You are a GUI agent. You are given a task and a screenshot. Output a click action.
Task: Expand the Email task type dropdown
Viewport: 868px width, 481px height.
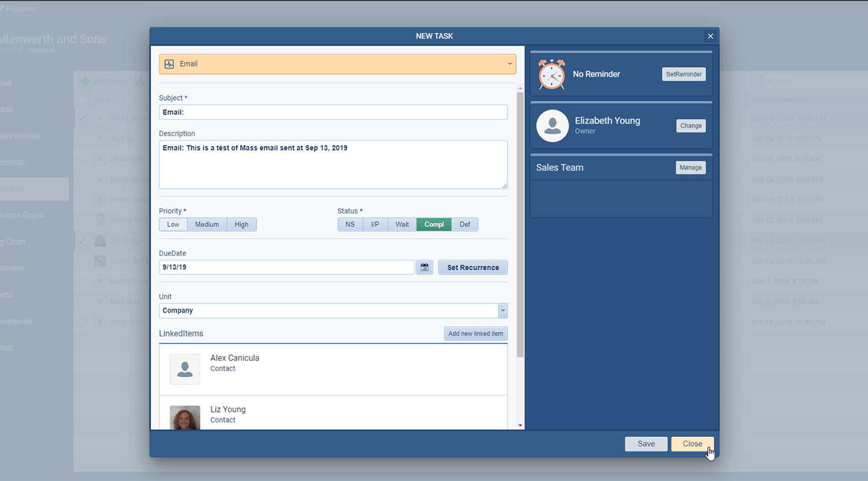tap(510, 64)
